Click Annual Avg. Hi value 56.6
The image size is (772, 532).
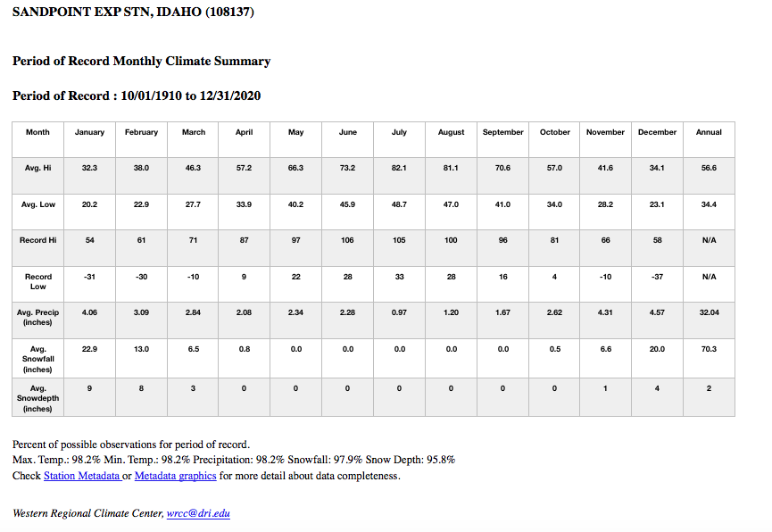(709, 168)
